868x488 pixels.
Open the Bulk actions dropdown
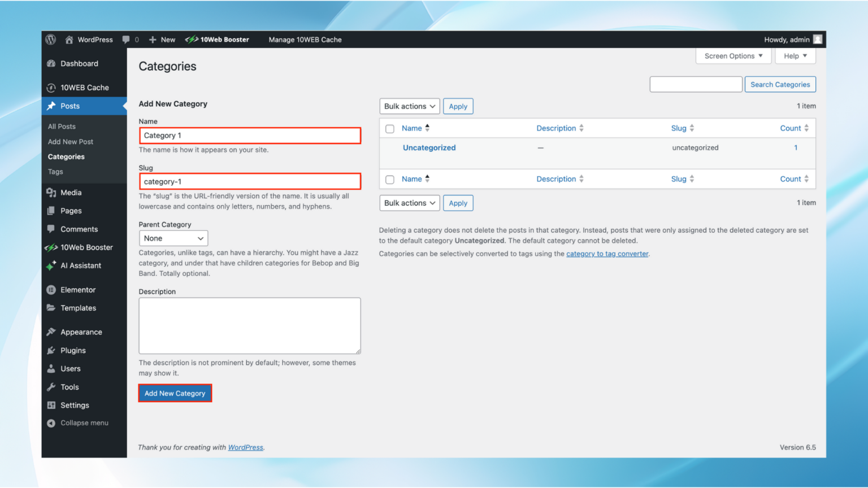coord(409,106)
